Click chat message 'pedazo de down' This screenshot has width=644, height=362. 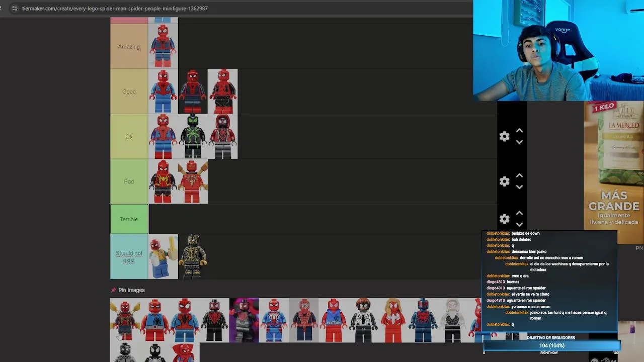[525, 233]
